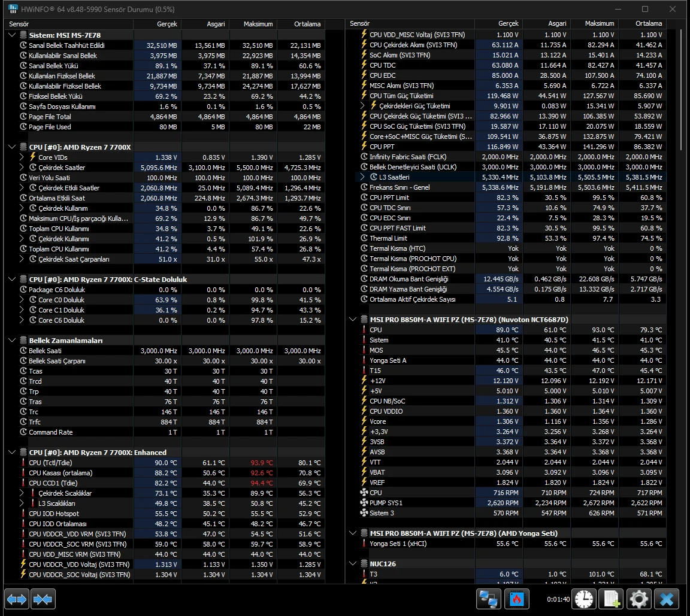Click clock icon beside Infinity Fabric Saati
Viewport: 690px width, 616px height.
click(364, 156)
